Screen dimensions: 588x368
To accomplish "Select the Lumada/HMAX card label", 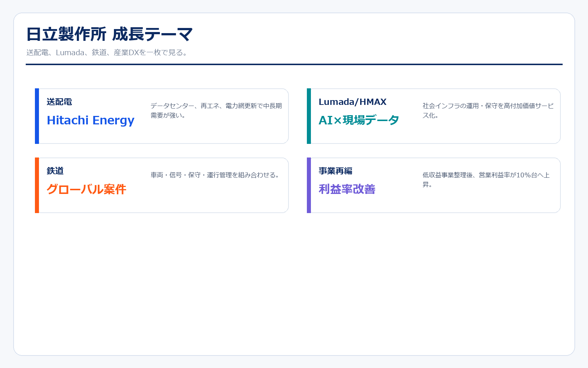I will coord(352,102).
